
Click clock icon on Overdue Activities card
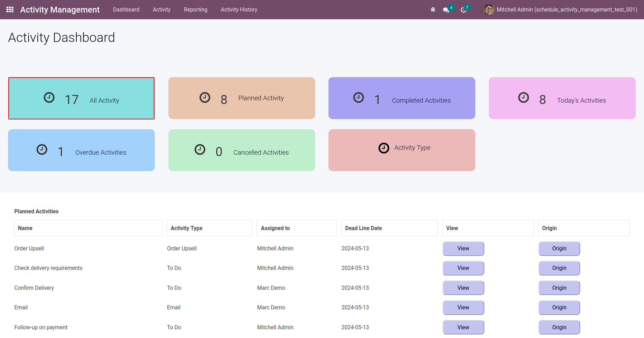click(x=42, y=149)
